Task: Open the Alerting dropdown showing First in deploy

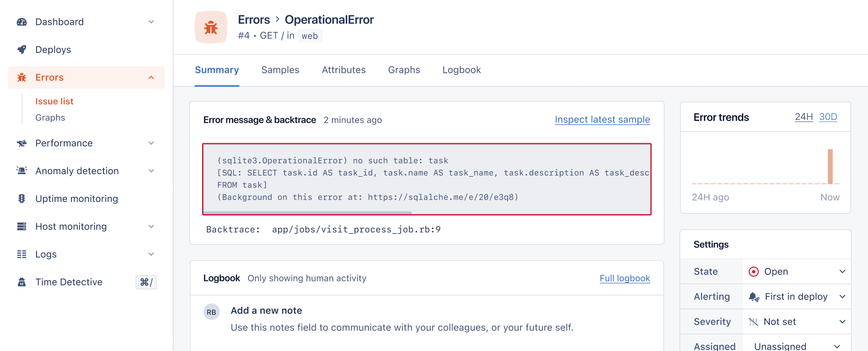Action: (x=797, y=297)
